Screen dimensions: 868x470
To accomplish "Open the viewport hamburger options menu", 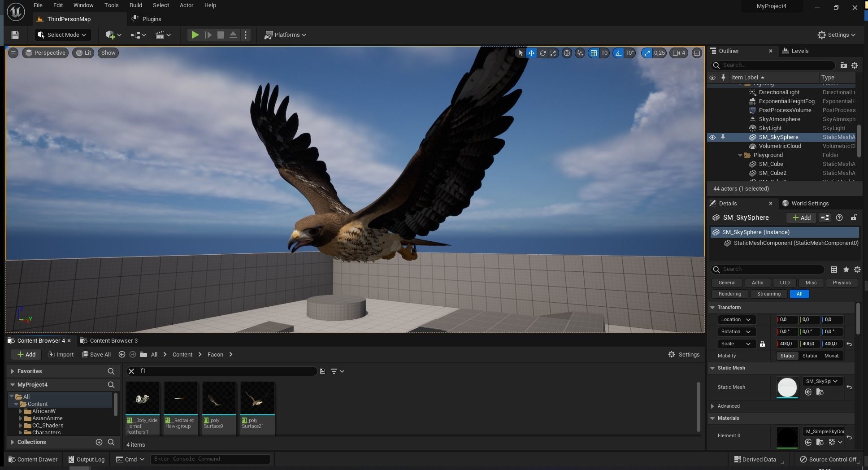I will [13, 53].
